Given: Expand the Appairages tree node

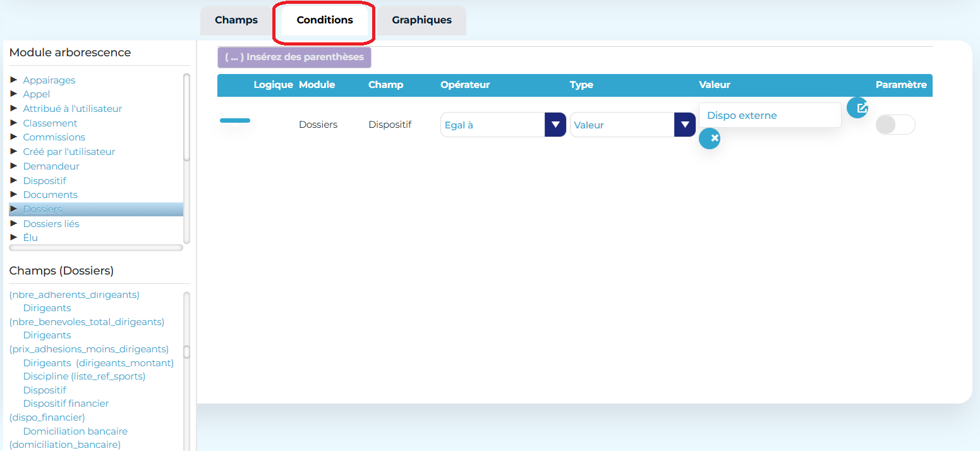Looking at the screenshot, I should (x=14, y=80).
